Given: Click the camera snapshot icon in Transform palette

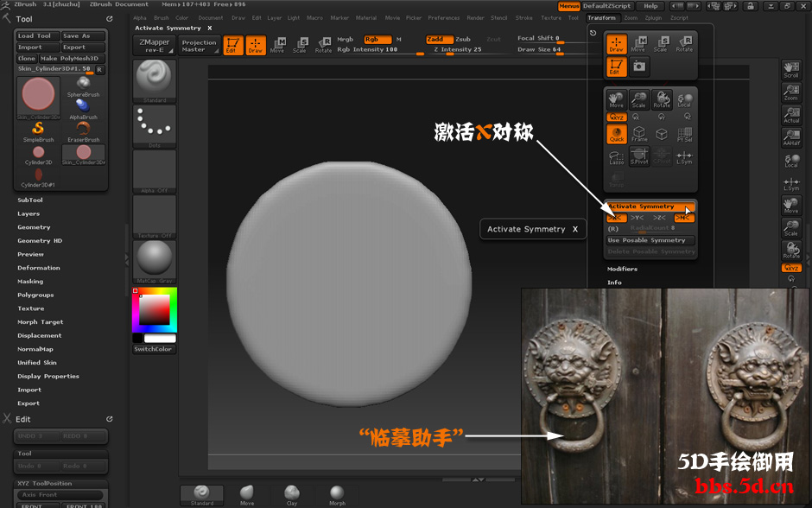Looking at the screenshot, I should 639,67.
